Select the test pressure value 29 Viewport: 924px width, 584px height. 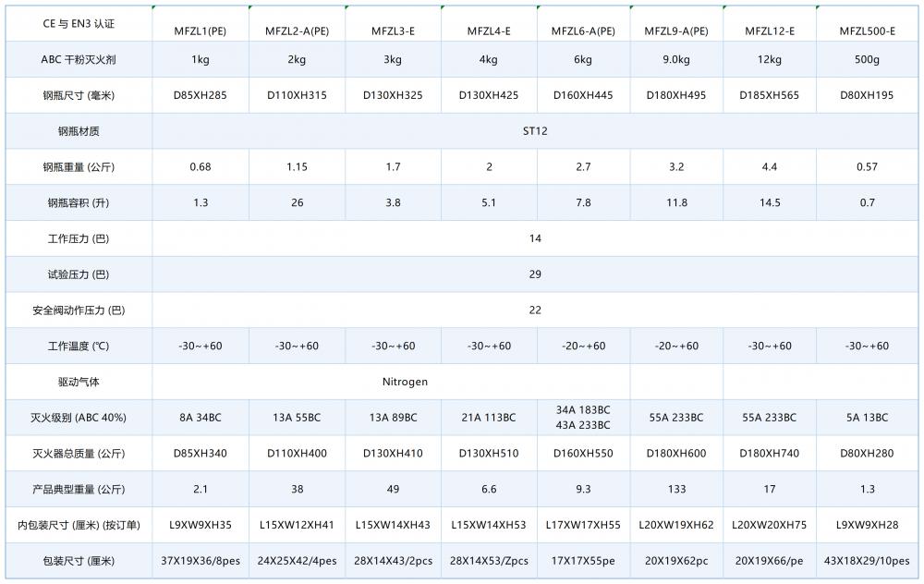pyautogui.click(x=535, y=274)
